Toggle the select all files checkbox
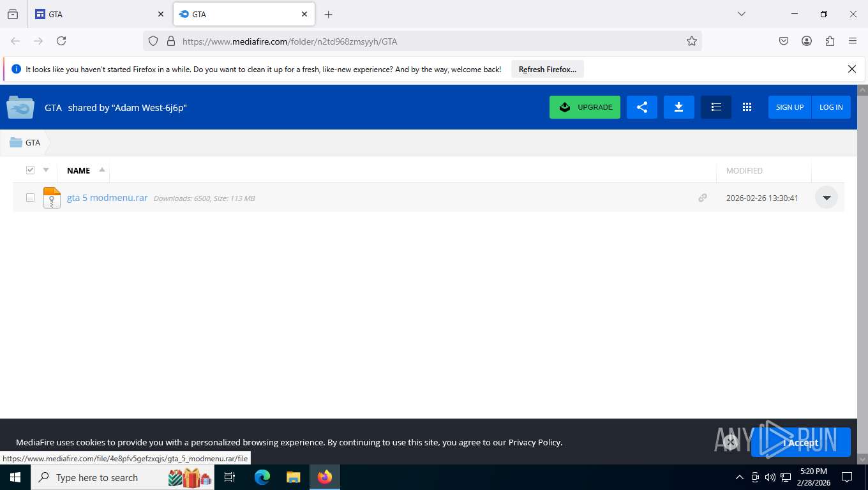 coord(30,170)
